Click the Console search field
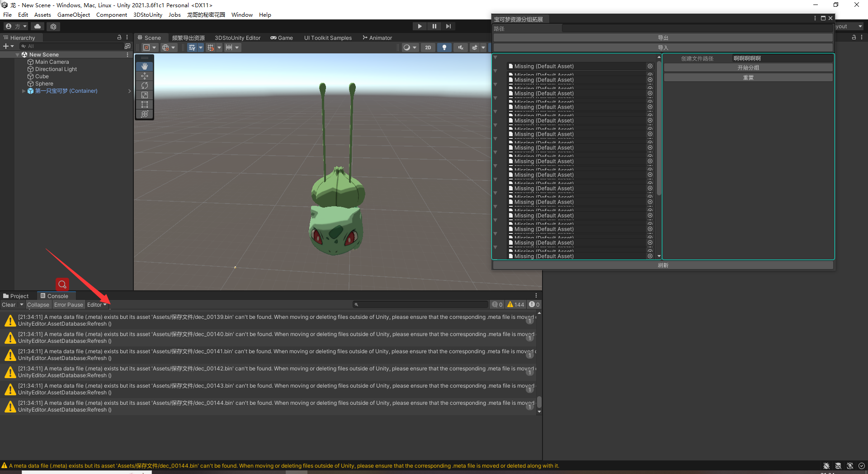 coord(420,305)
